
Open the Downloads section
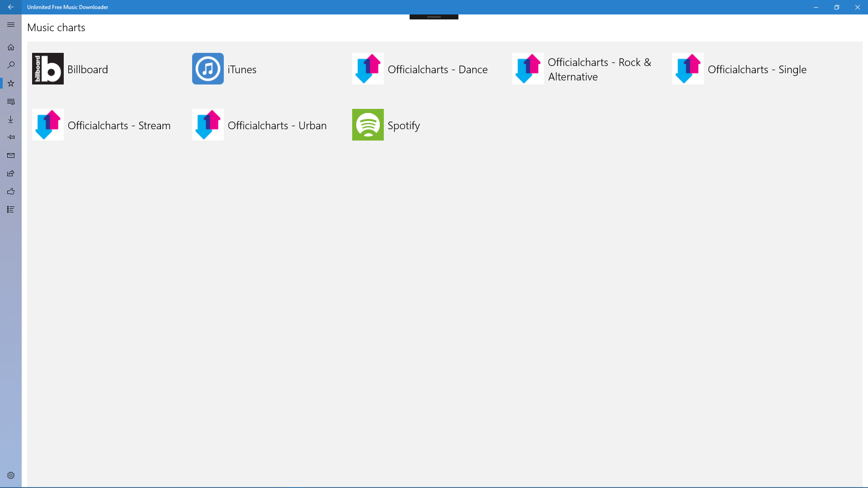click(x=11, y=119)
